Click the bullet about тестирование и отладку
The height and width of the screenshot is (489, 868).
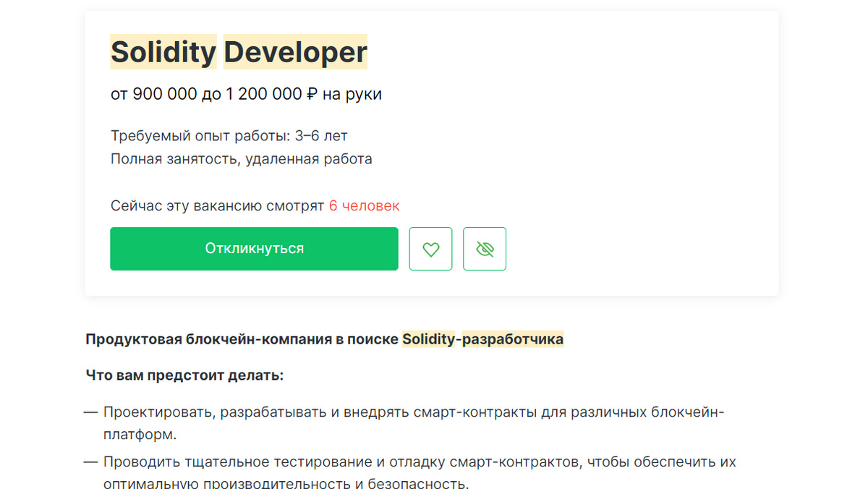420,462
